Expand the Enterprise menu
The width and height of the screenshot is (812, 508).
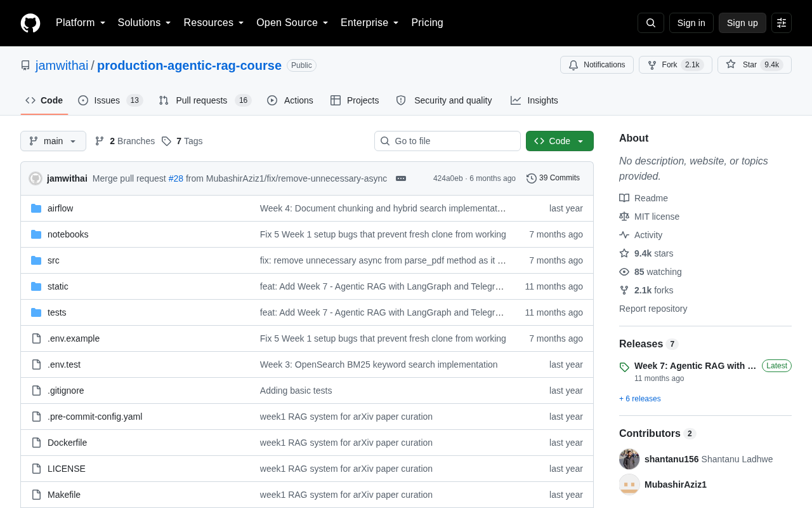coord(370,23)
